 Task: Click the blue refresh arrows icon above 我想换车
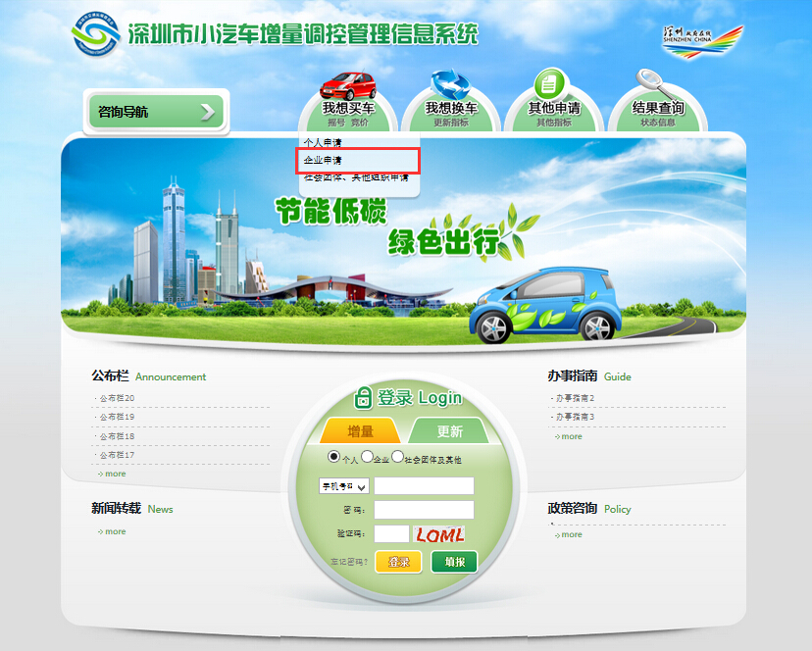[450, 84]
